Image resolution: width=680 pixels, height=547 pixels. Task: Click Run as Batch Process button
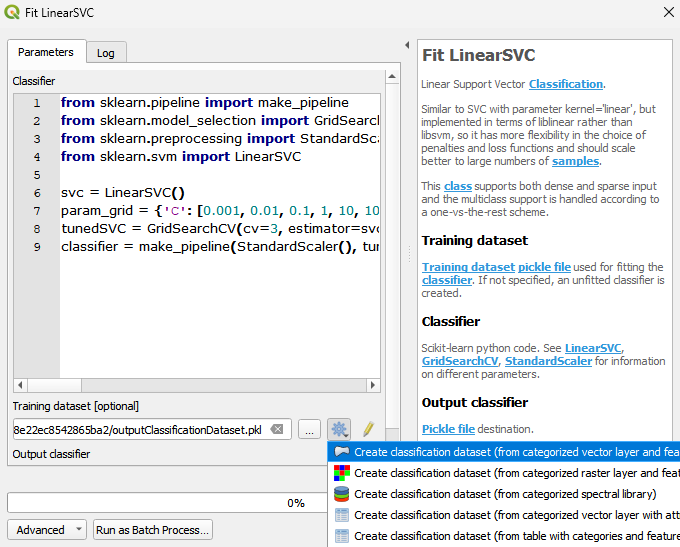pyautogui.click(x=153, y=530)
